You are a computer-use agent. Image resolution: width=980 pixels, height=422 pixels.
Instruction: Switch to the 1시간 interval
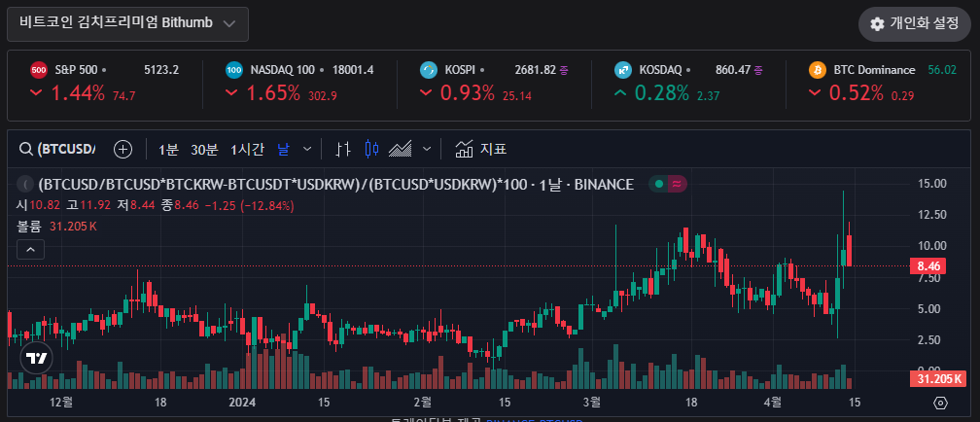click(248, 150)
